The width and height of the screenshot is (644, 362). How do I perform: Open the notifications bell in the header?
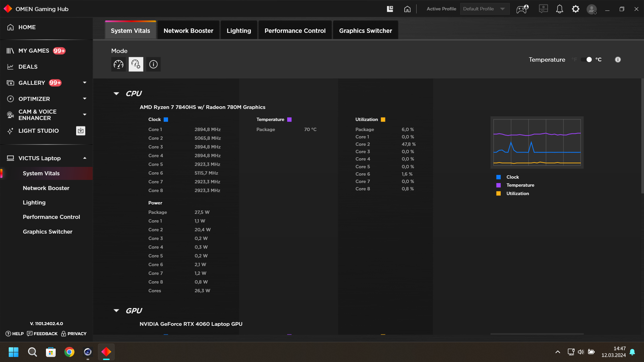pos(559,9)
